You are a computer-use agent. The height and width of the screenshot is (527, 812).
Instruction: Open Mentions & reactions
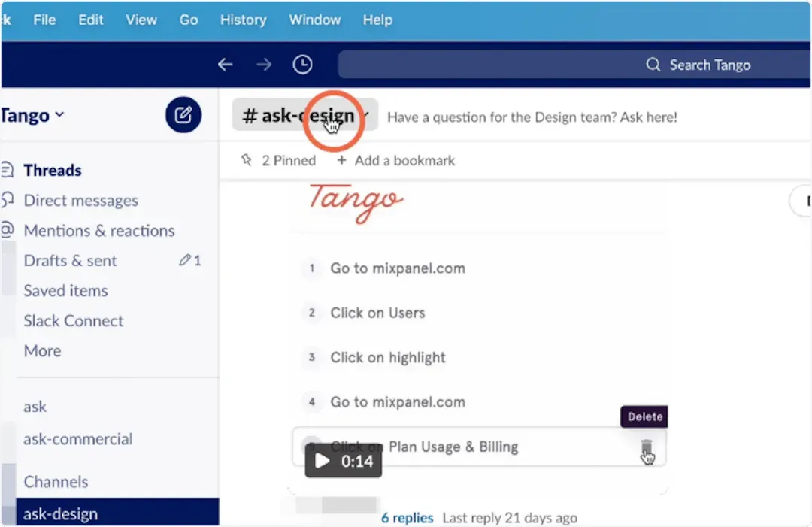(x=99, y=230)
